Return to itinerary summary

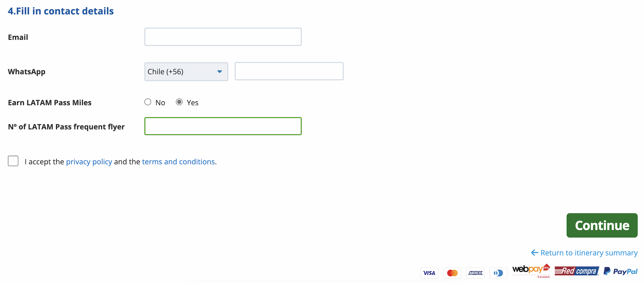(589, 253)
